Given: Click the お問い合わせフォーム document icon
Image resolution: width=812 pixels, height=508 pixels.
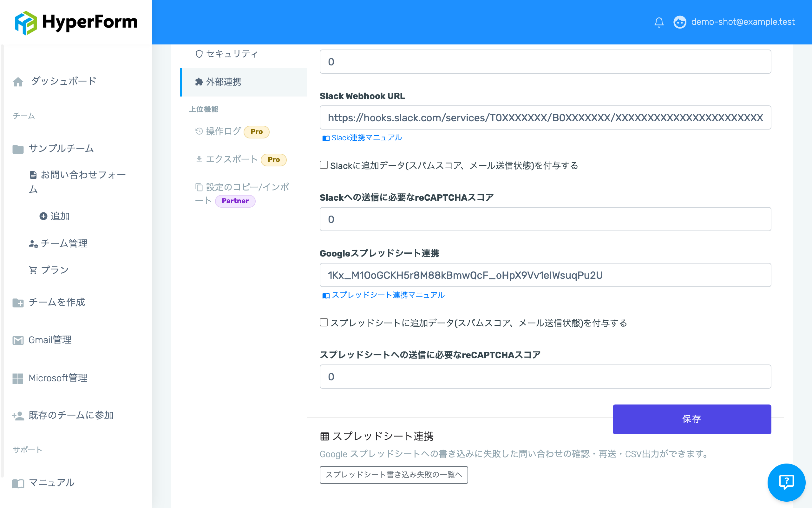Looking at the screenshot, I should pos(33,175).
